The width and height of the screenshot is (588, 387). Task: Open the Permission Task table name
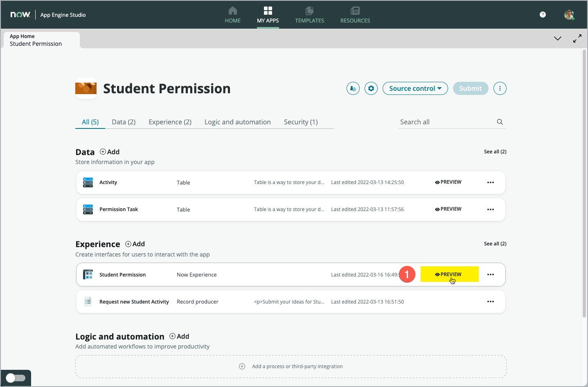[119, 209]
